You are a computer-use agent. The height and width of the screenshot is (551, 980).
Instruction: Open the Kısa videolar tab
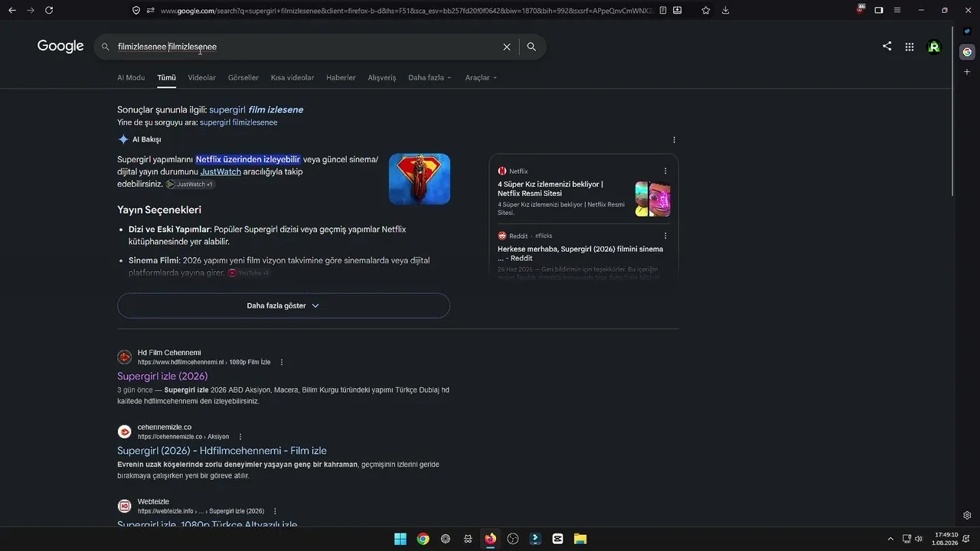pyautogui.click(x=292, y=78)
